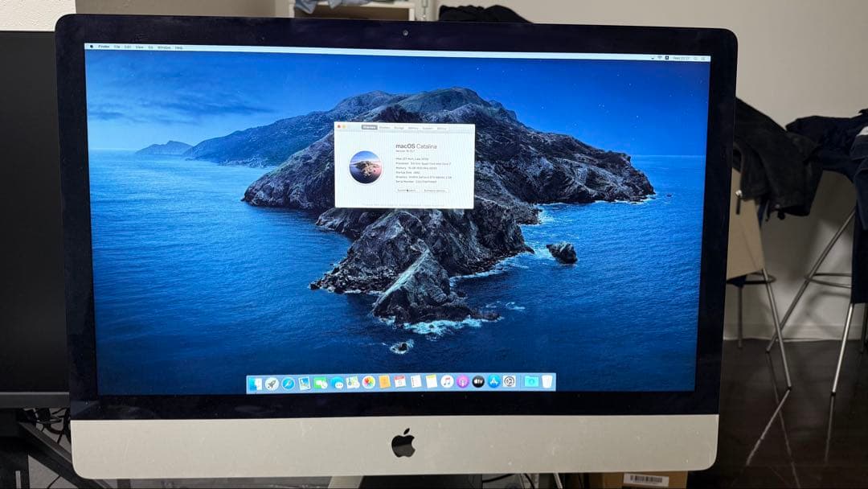Click the Wi-Fi icon in the menu bar
Image resolution: width=868 pixels, height=489 pixels.
click(x=659, y=57)
